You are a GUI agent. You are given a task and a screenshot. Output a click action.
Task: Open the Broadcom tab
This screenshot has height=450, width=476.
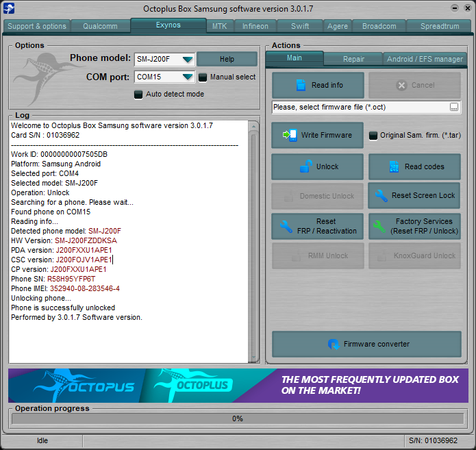[x=379, y=26]
